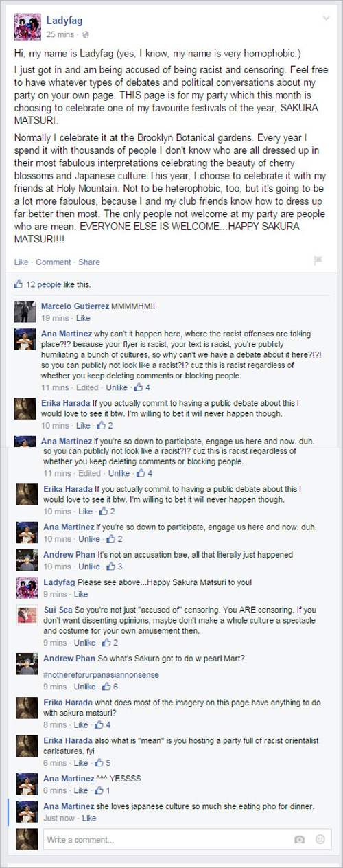Image resolution: width=343 pixels, height=868 pixels.
Task: Open the post options dropdown arrow
Action: click(x=325, y=18)
